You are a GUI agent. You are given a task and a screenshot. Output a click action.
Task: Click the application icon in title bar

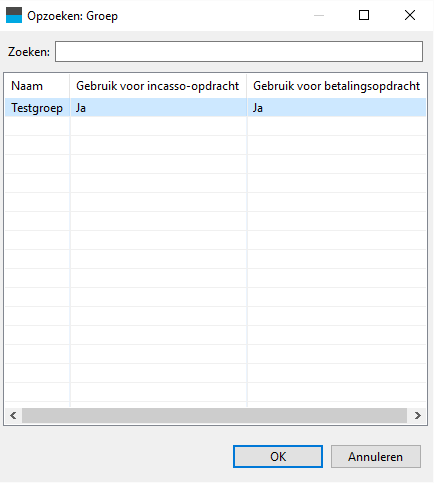point(14,15)
